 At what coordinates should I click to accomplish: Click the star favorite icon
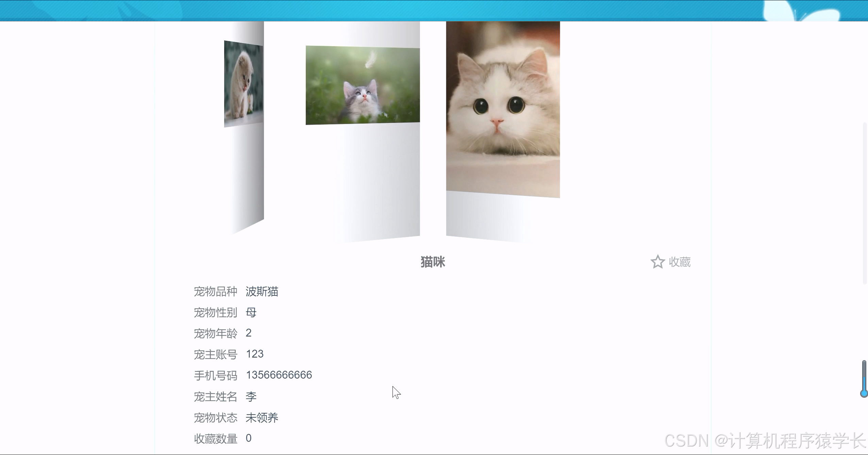[658, 262]
